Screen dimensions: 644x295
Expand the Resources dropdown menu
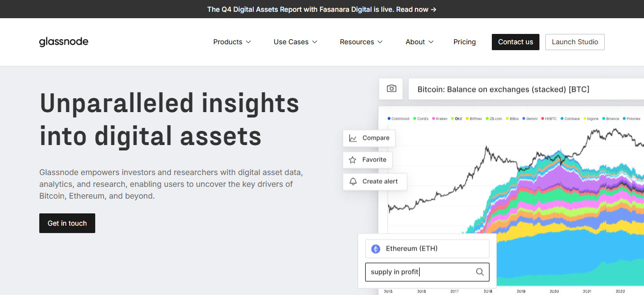361,42
